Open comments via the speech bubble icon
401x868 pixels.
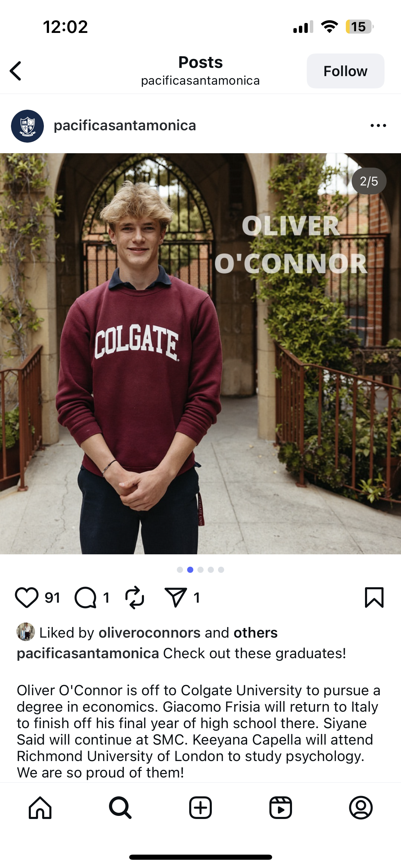[x=85, y=598]
